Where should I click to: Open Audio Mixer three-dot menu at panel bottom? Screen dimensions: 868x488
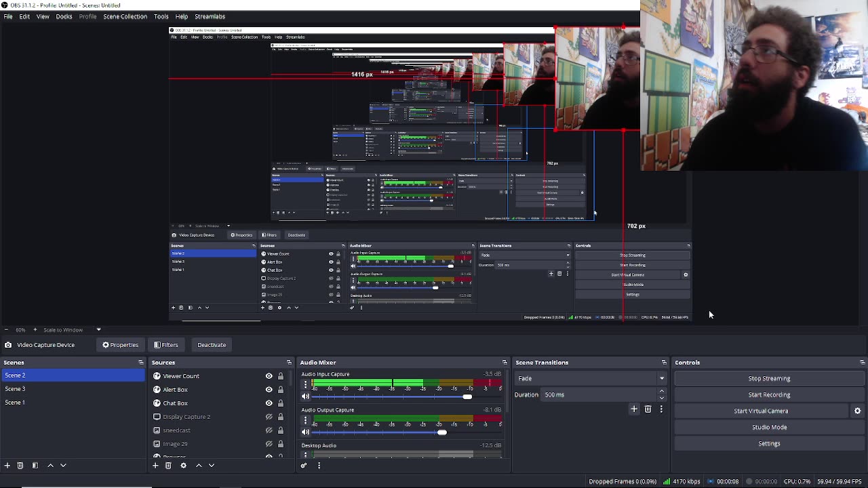[319, 466]
